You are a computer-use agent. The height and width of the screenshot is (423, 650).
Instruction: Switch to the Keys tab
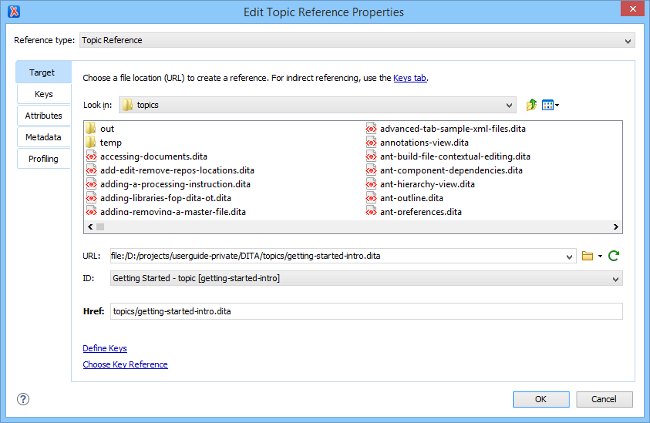[44, 94]
